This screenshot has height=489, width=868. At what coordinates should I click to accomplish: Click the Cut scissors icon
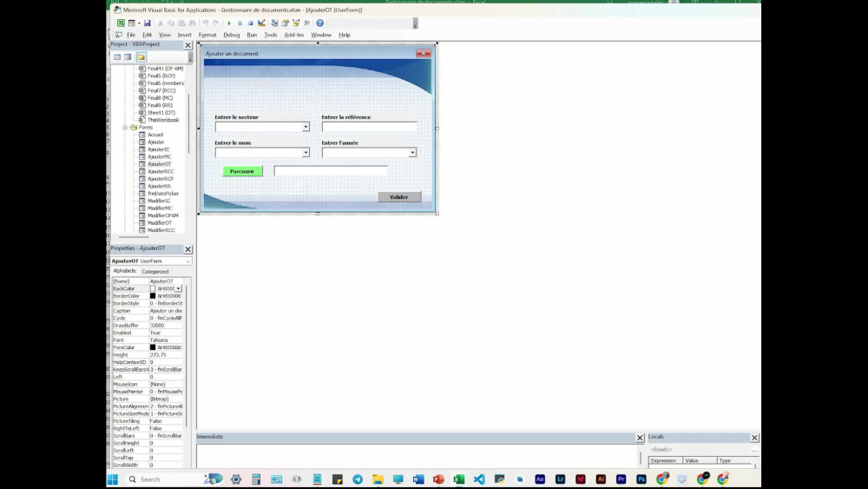point(161,23)
